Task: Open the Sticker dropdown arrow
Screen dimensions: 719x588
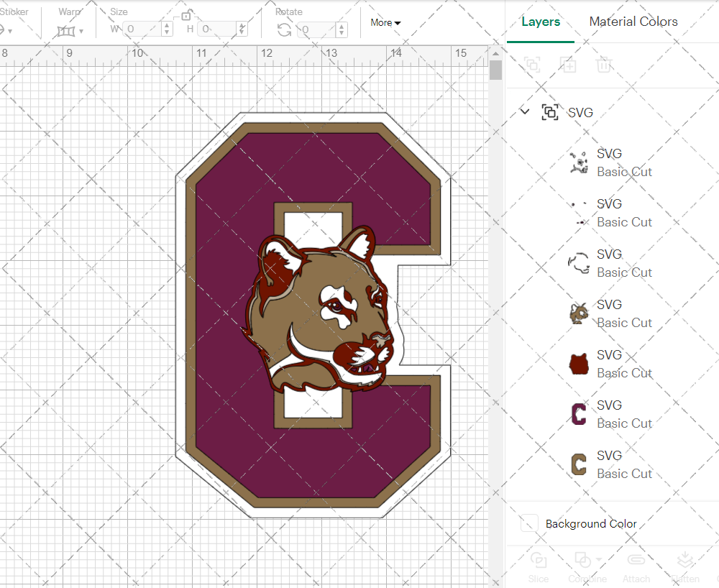Action: [9, 31]
